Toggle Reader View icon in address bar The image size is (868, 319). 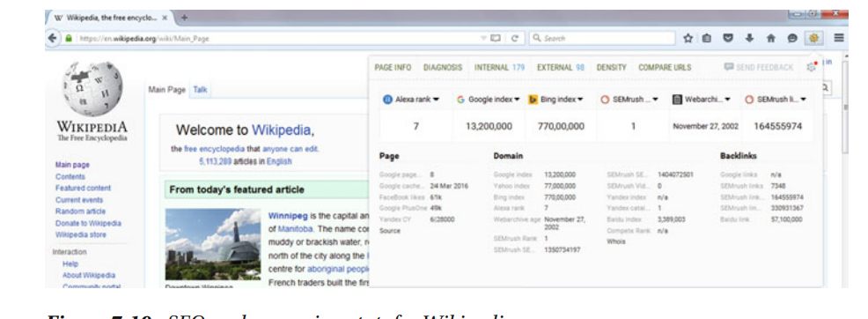[496, 39]
